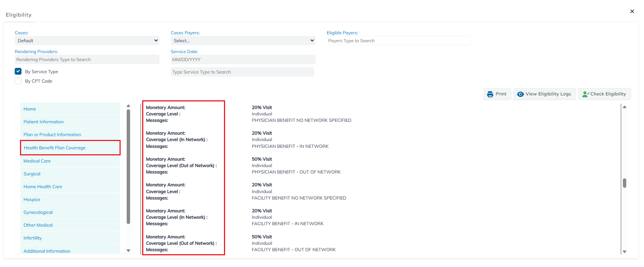Click the eye icon for Eligibility Logs
Image resolution: width=644 pixels, height=267 pixels.
tap(520, 94)
